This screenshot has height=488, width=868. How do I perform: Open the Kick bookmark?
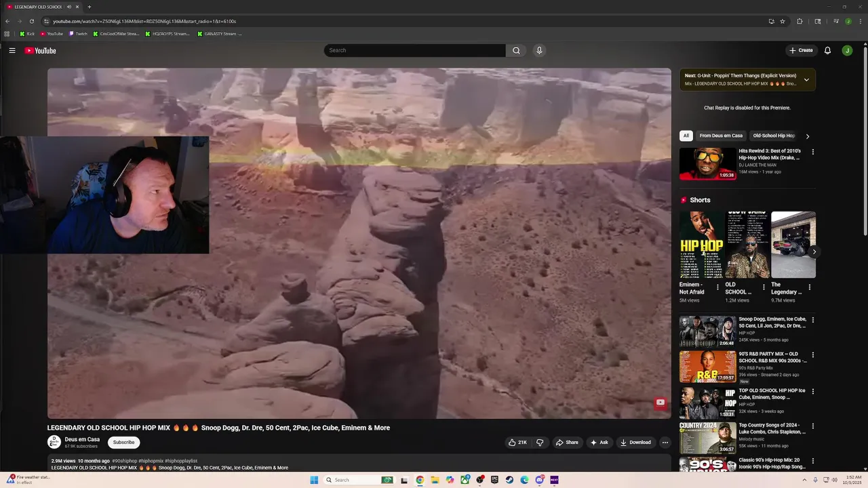point(28,33)
